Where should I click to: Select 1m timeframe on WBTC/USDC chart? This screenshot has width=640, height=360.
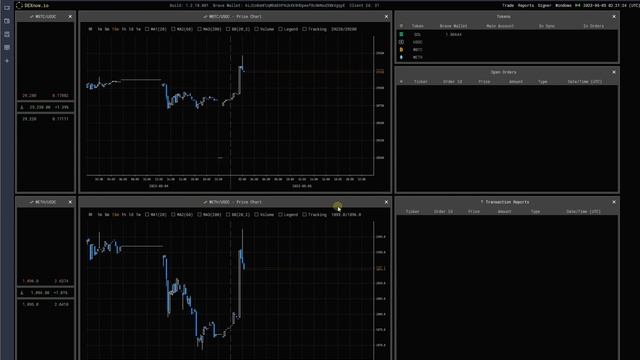click(x=100, y=29)
